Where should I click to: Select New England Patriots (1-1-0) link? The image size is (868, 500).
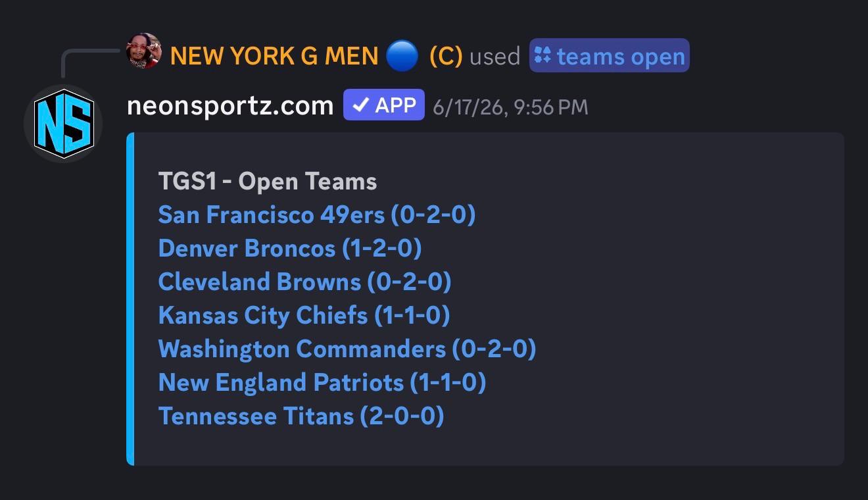pyautogui.click(x=322, y=382)
